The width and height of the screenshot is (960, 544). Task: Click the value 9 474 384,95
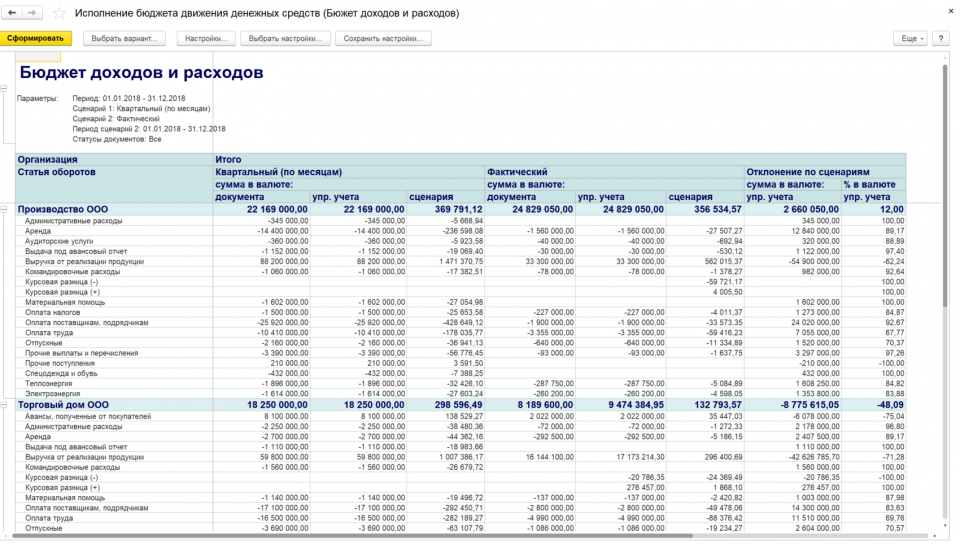click(x=636, y=404)
